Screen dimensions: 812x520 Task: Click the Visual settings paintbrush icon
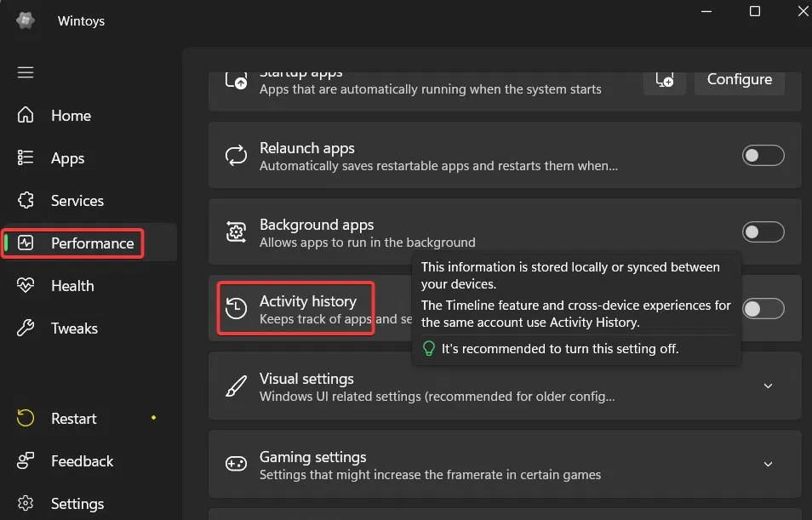click(x=236, y=386)
